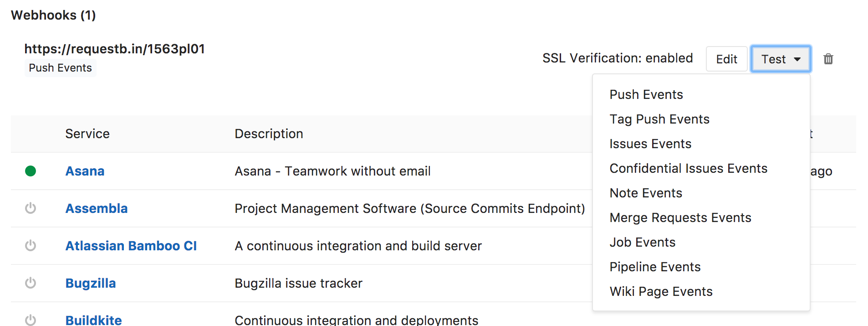Open the Asana service link
This screenshot has height=326, width=868.
tap(85, 171)
